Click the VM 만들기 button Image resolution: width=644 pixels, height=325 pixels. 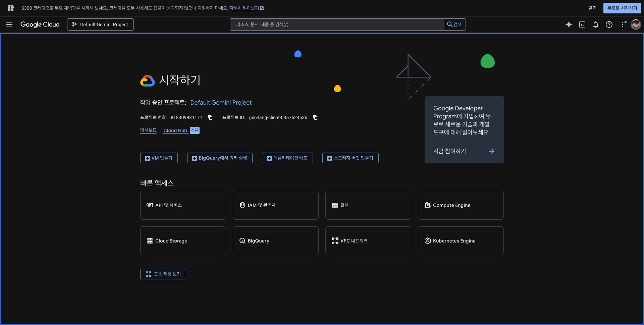click(159, 158)
